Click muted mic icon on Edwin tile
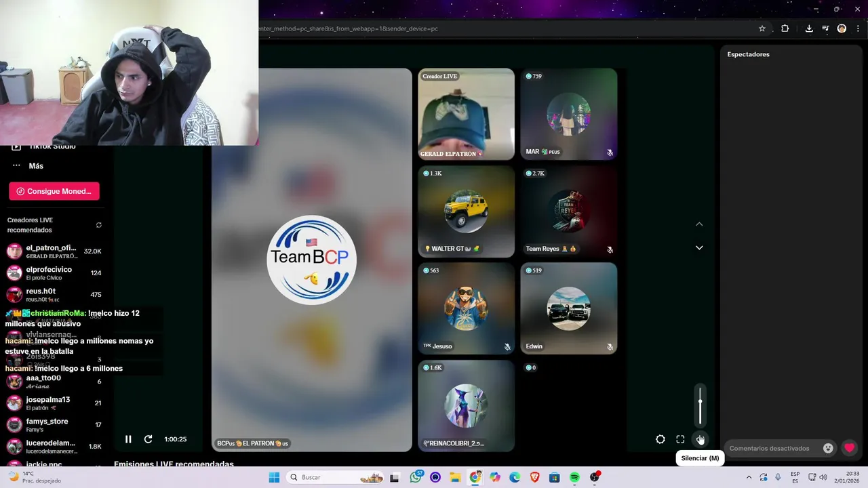The height and width of the screenshot is (488, 868). 610,346
